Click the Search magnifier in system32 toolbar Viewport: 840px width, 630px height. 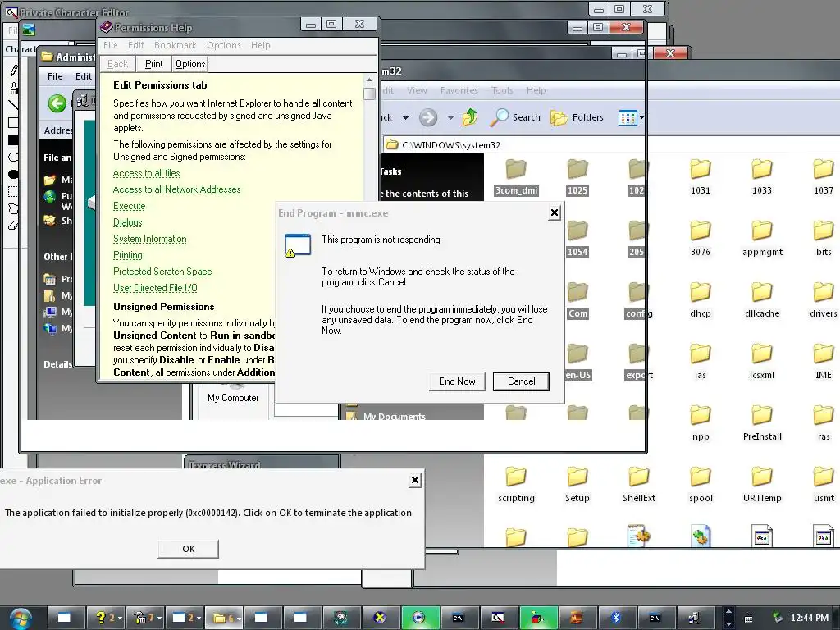pyautogui.click(x=515, y=117)
